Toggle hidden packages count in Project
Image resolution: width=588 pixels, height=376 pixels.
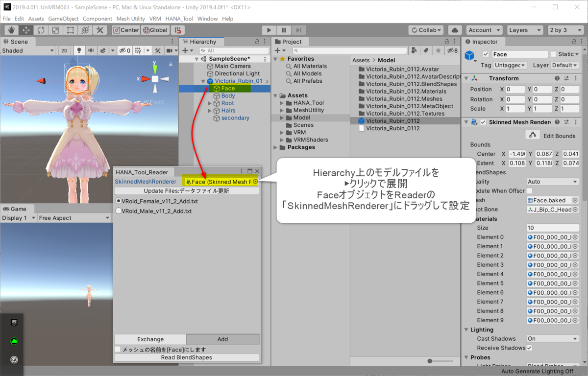click(x=452, y=50)
